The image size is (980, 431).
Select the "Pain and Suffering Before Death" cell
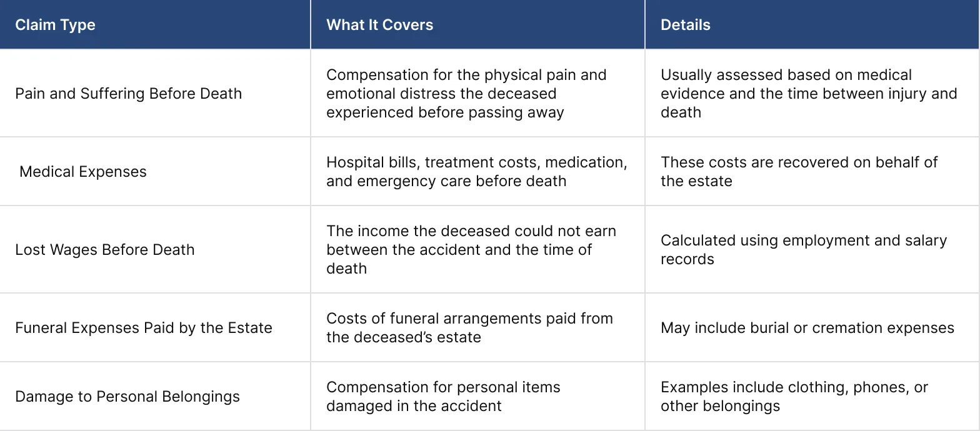coord(128,94)
